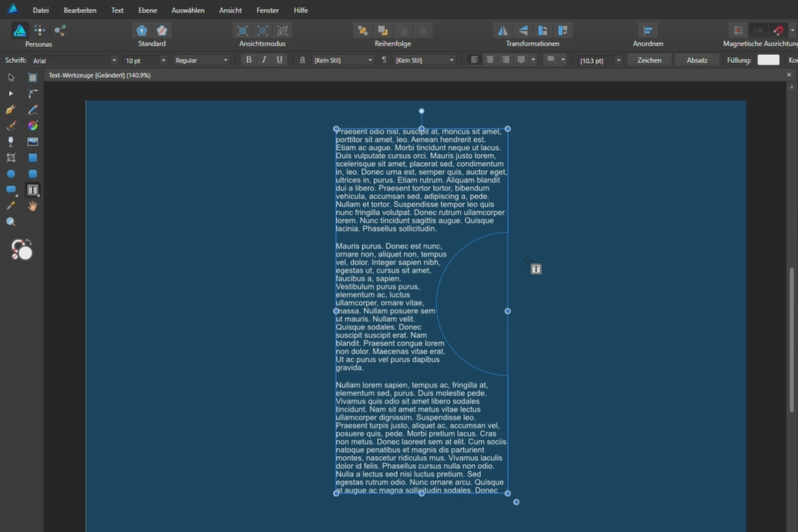Select the Zoom magnifier tool
Viewport: 798px width, 532px height.
(11, 222)
